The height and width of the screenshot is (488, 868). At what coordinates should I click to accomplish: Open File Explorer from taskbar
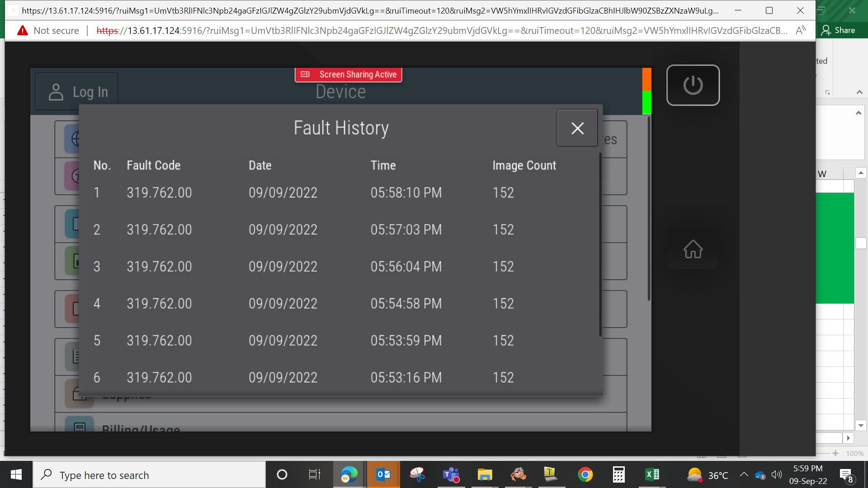(x=485, y=474)
